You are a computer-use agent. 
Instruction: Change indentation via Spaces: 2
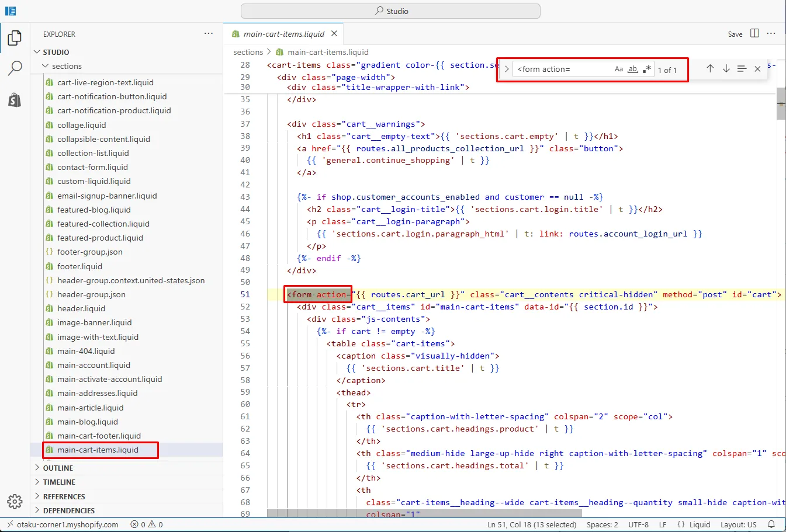(603, 524)
